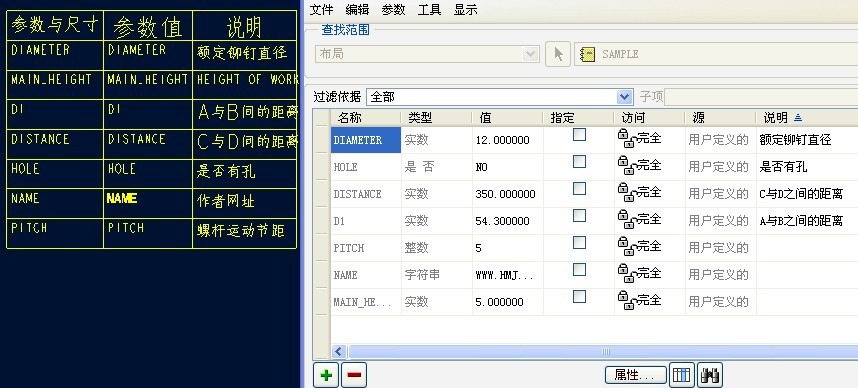Select the 字符串 type cell for NAME
This screenshot has height=388, width=858.
click(437, 275)
